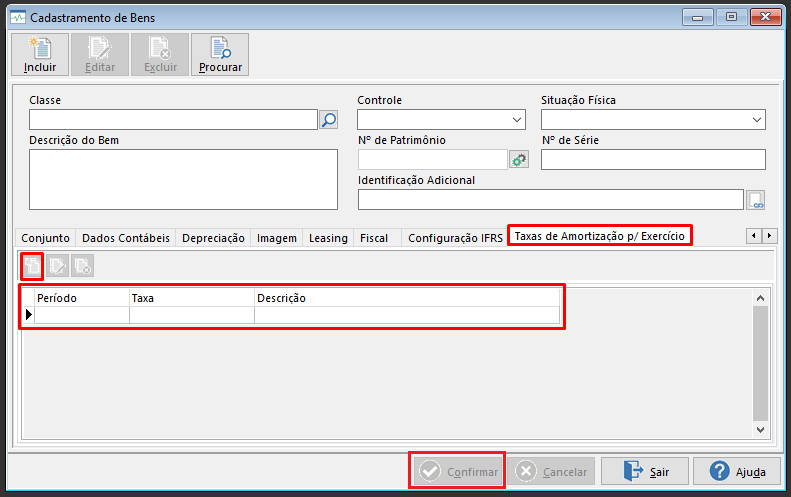Open the Configuração IFRS tab

pos(455,238)
